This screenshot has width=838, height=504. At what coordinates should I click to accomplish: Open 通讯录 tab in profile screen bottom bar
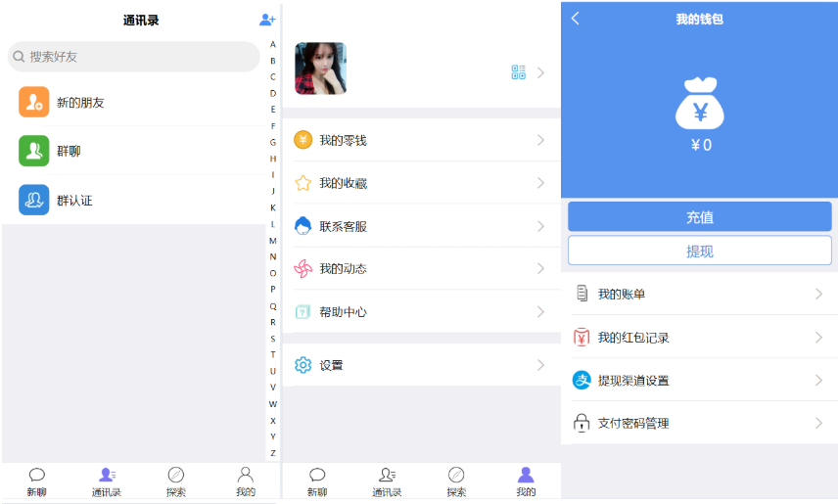387,481
